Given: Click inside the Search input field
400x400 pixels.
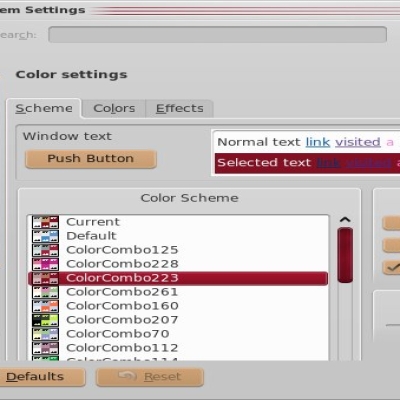Looking at the screenshot, I should (x=217, y=35).
